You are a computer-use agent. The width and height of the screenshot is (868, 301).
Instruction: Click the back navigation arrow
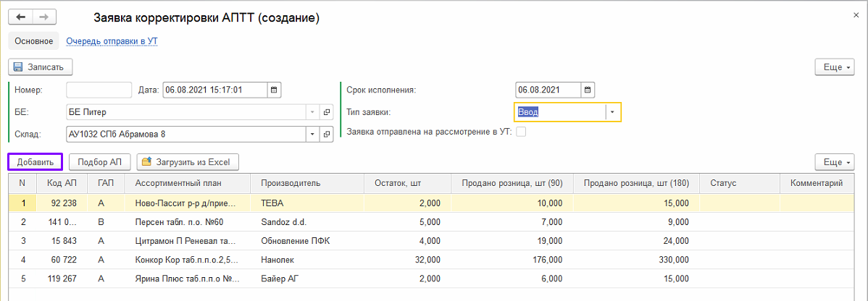pos(20,17)
